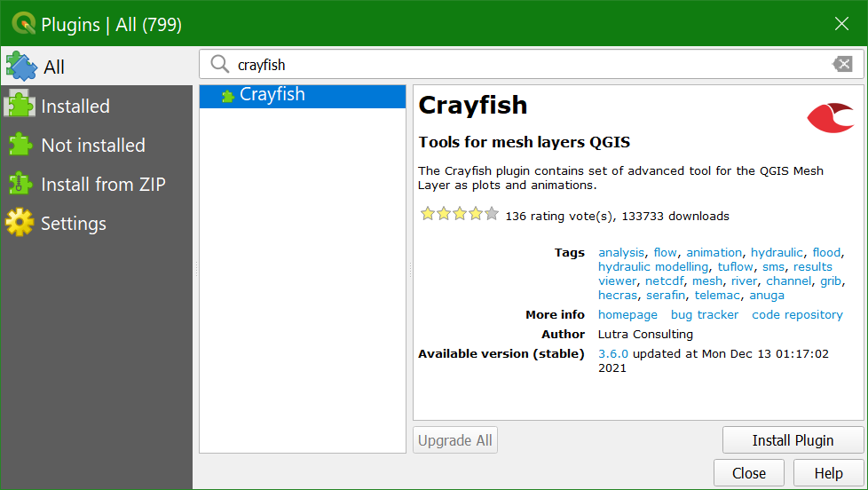Screen dimensions: 868x490
Task: Rate the plugin with the second star
Action: click(x=444, y=214)
